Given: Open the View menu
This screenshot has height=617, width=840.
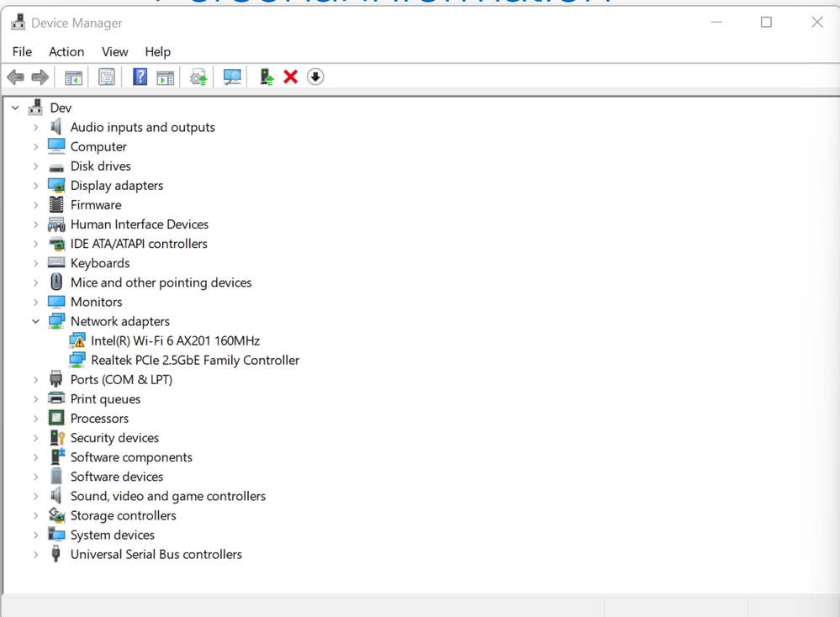Looking at the screenshot, I should tap(114, 52).
